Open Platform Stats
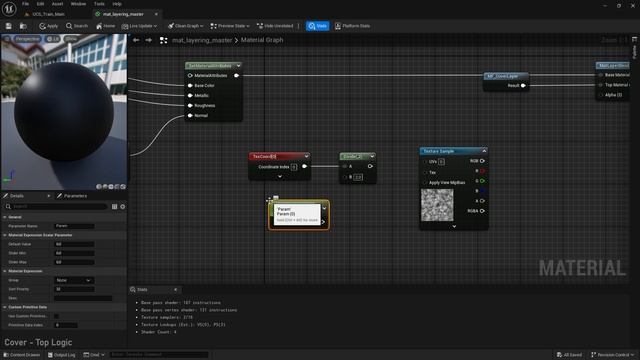The image size is (640, 360). pos(352,26)
